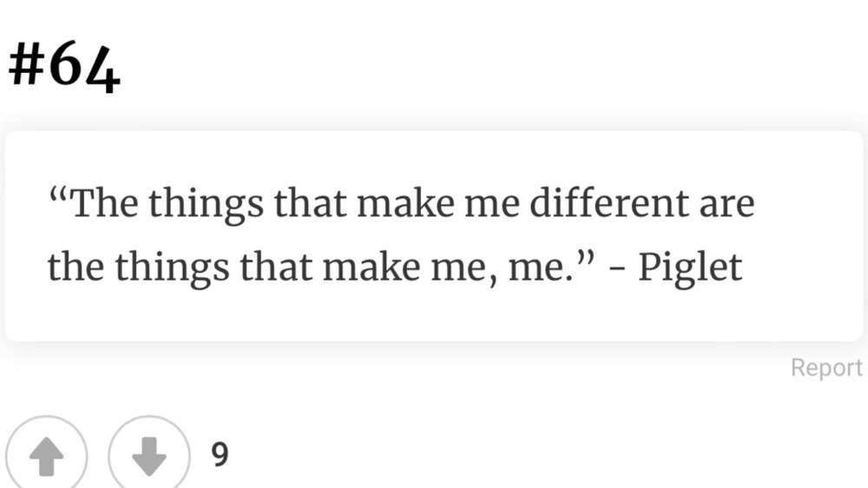Upvote the Piglet quote
This screenshot has height=488, width=868.
46,456
